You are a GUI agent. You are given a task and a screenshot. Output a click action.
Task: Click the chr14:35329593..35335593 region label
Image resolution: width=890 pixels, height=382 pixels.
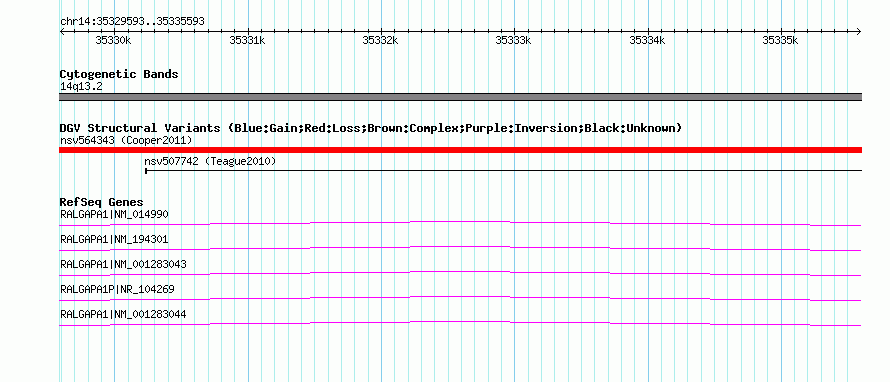click(132, 22)
